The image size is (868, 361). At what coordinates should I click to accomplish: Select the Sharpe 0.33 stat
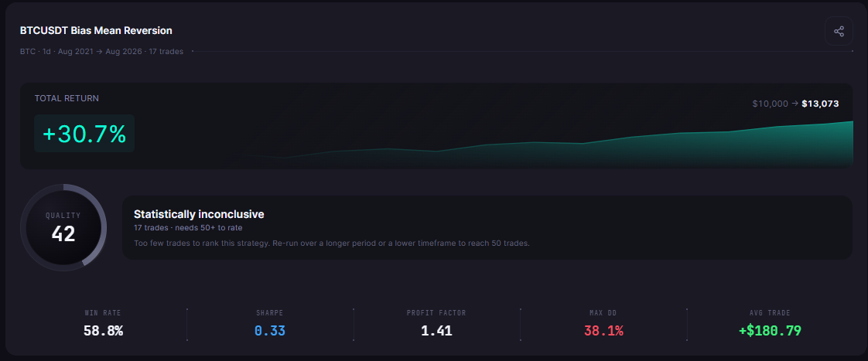coord(269,325)
